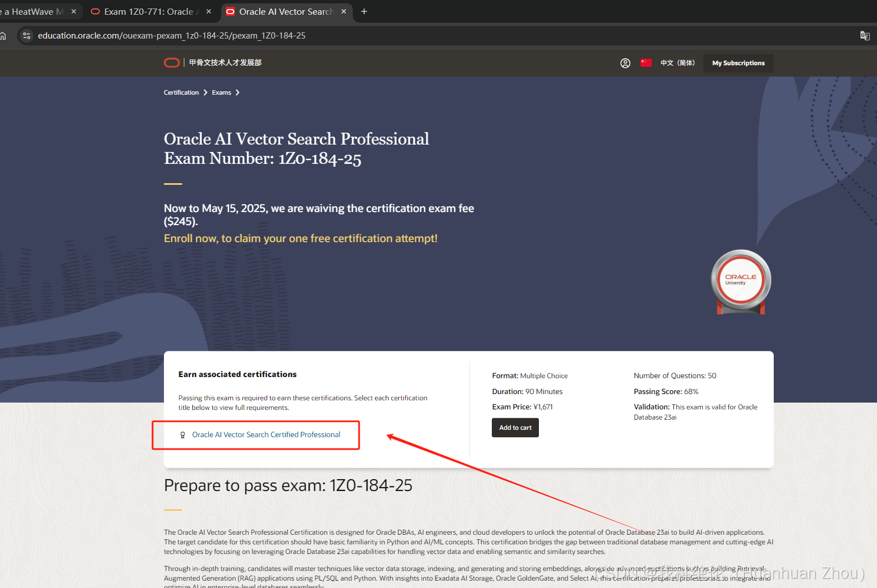877x588 pixels.
Task: Click the Duration 90 Minutes text
Action: [528, 392]
